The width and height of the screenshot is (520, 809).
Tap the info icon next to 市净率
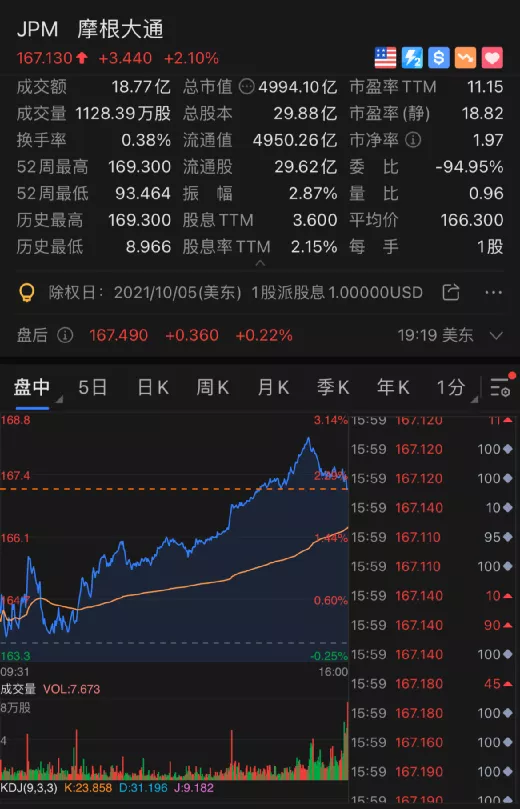(x=413, y=140)
